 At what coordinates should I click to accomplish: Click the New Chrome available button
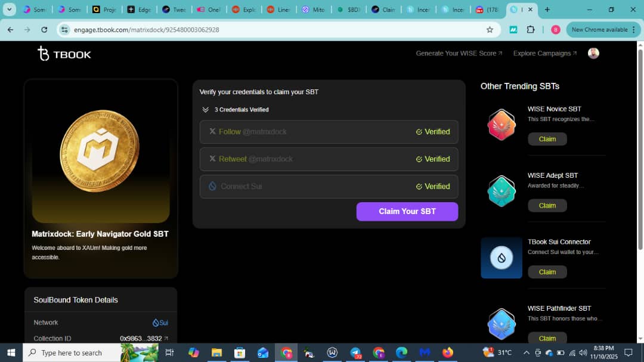pyautogui.click(x=603, y=30)
